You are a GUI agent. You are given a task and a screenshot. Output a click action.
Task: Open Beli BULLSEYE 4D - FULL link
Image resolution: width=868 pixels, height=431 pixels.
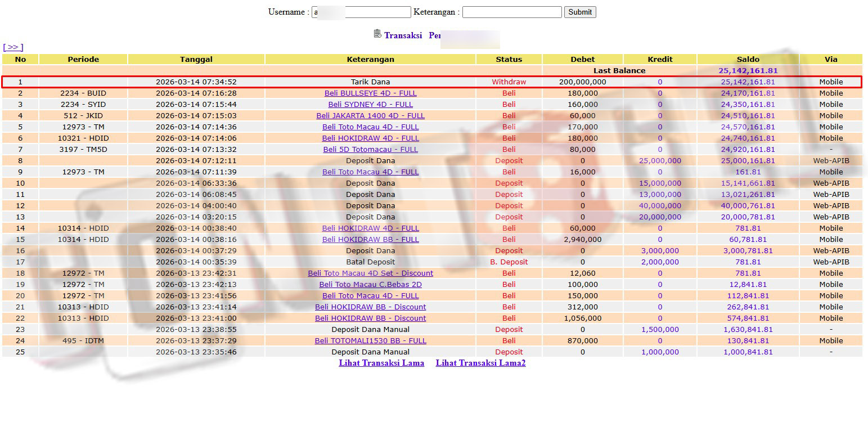coord(370,93)
